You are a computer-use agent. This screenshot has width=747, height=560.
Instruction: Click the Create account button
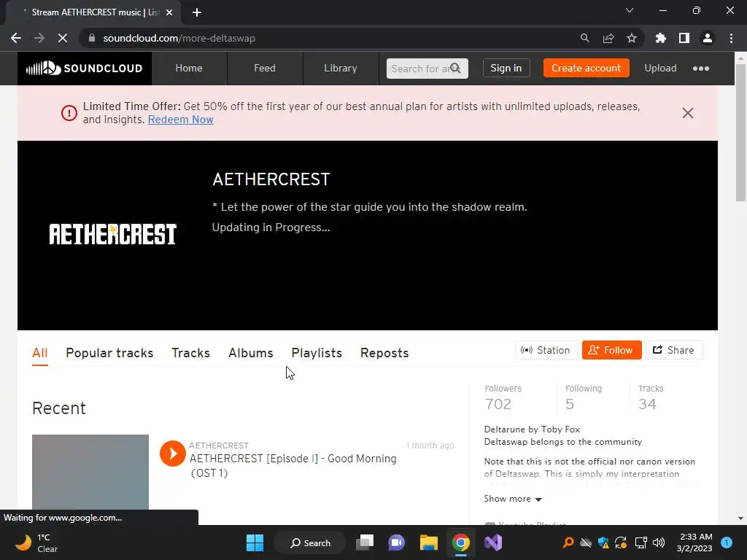click(586, 68)
